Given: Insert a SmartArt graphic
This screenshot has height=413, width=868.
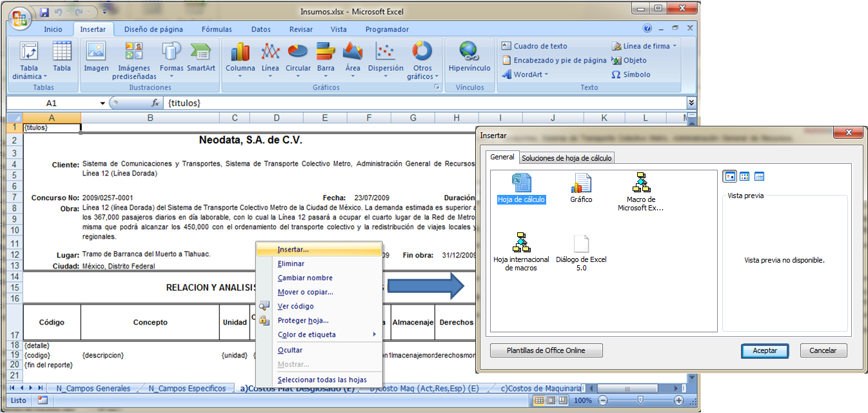Looking at the screenshot, I should (201, 57).
